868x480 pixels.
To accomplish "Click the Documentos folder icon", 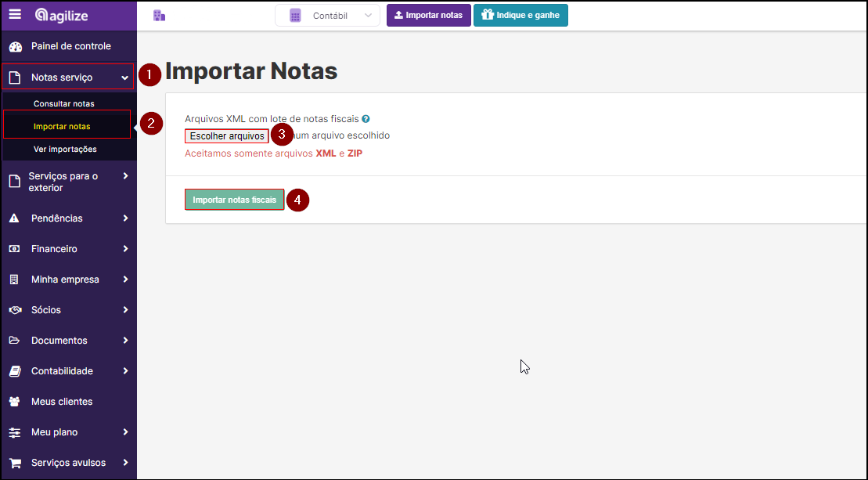I will click(15, 341).
